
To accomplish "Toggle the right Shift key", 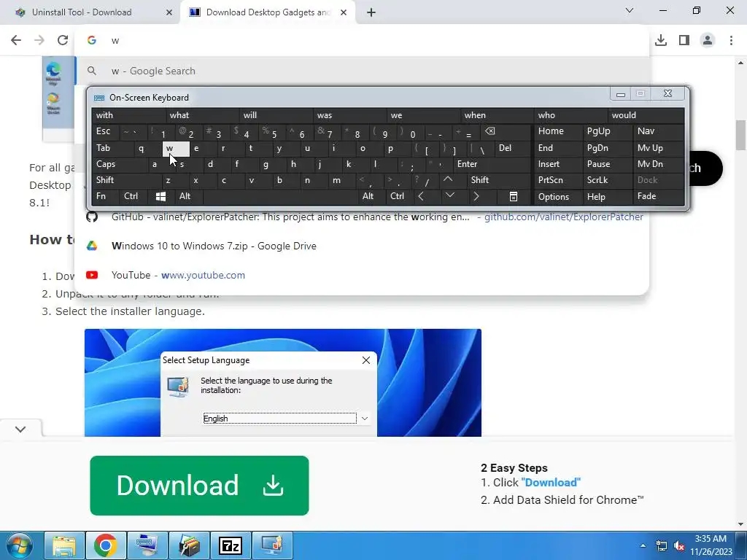I will [498, 180].
